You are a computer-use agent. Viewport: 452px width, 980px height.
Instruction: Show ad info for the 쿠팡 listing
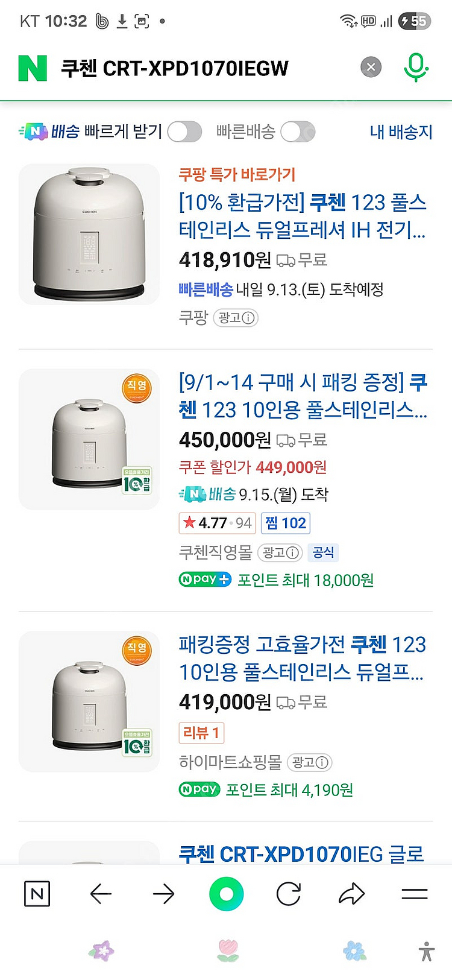[236, 318]
